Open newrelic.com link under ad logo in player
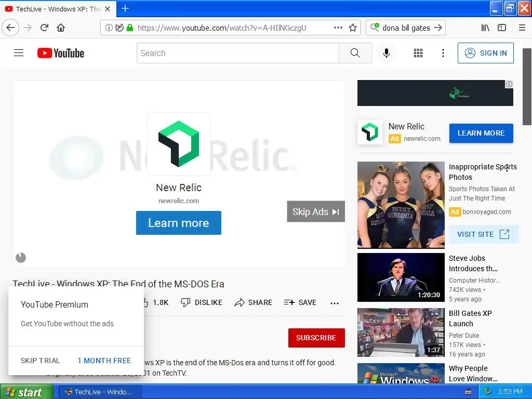This screenshot has height=399, width=532. [179, 201]
